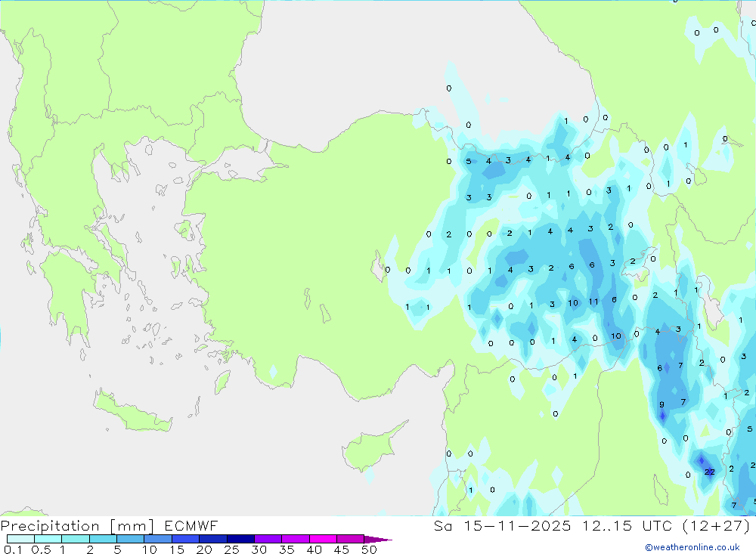Click the legend label '0.1'
Viewport: 756px width, 554px height.
(x=13, y=549)
